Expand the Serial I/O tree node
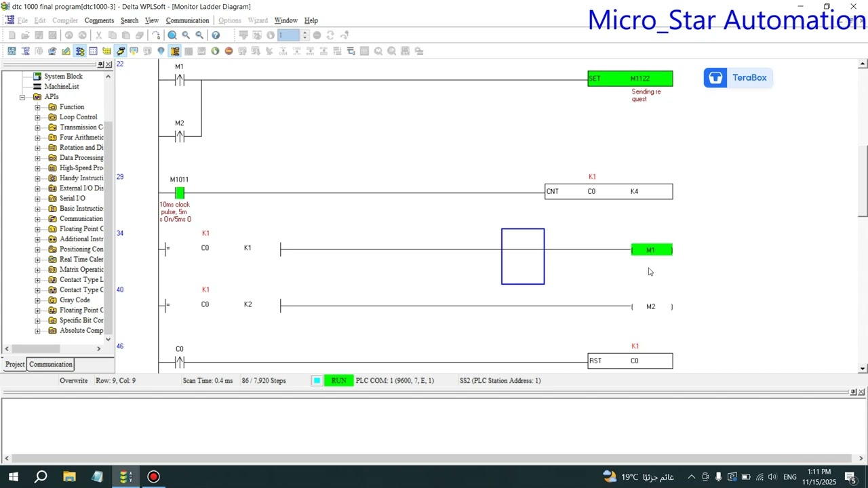 click(x=37, y=199)
